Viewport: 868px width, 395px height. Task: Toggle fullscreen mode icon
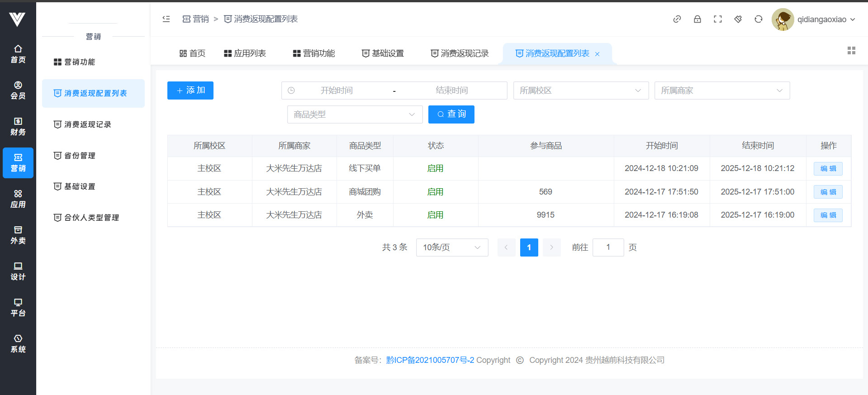tap(717, 19)
